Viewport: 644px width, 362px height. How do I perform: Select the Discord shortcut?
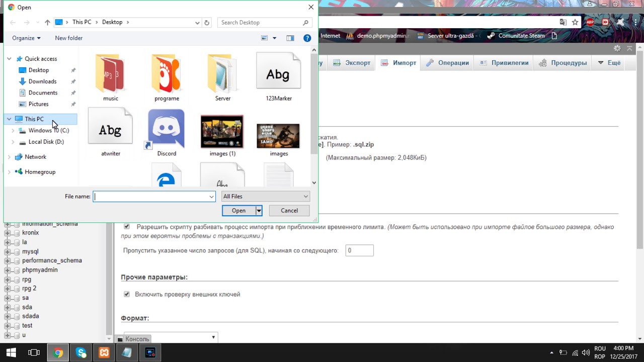click(x=166, y=133)
